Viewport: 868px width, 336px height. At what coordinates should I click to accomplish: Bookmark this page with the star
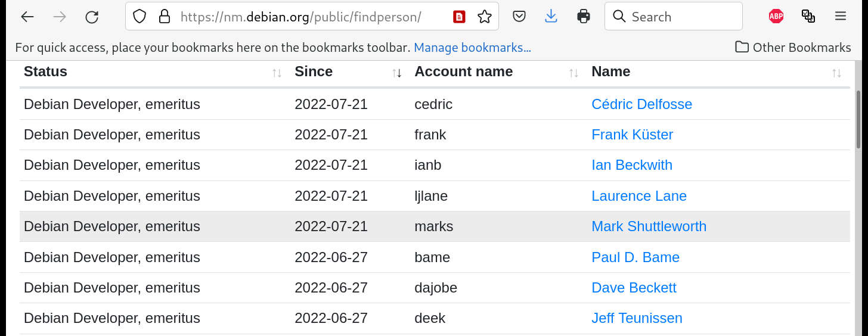click(x=485, y=17)
